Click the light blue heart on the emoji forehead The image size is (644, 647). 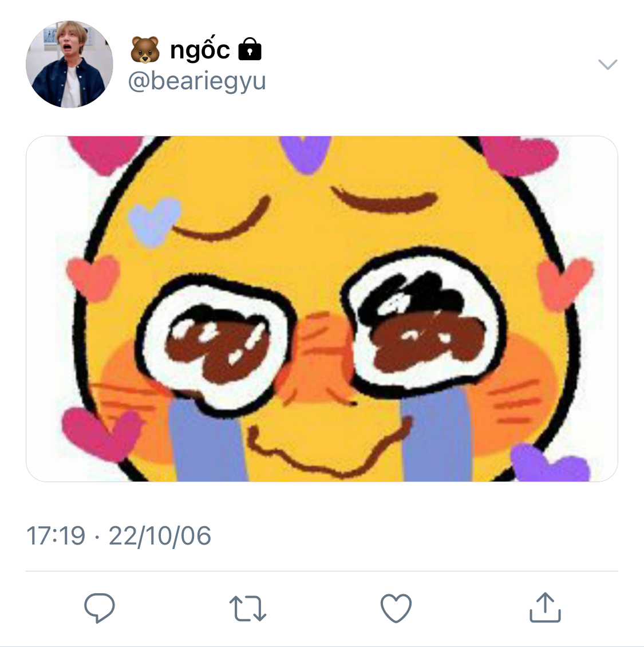pos(155,221)
